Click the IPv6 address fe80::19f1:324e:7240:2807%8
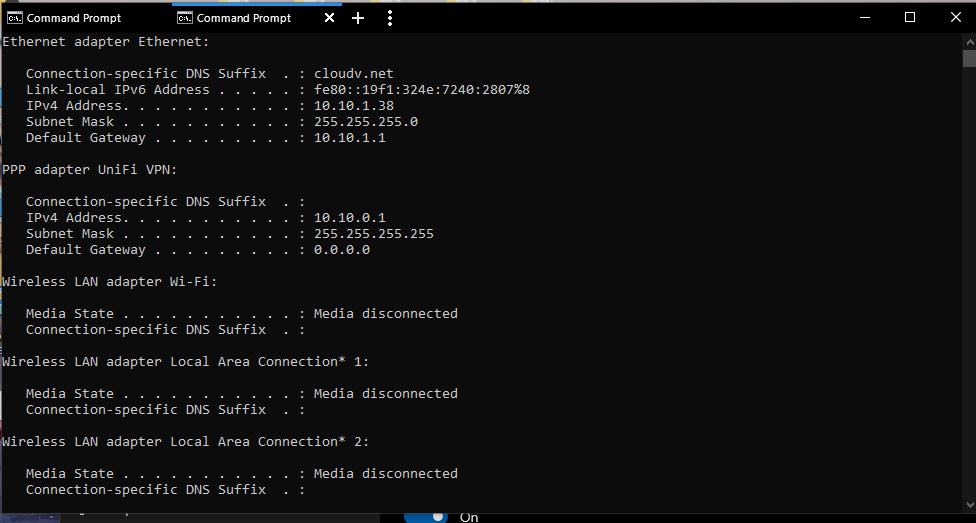Screen dimensions: 976x523 coord(421,90)
